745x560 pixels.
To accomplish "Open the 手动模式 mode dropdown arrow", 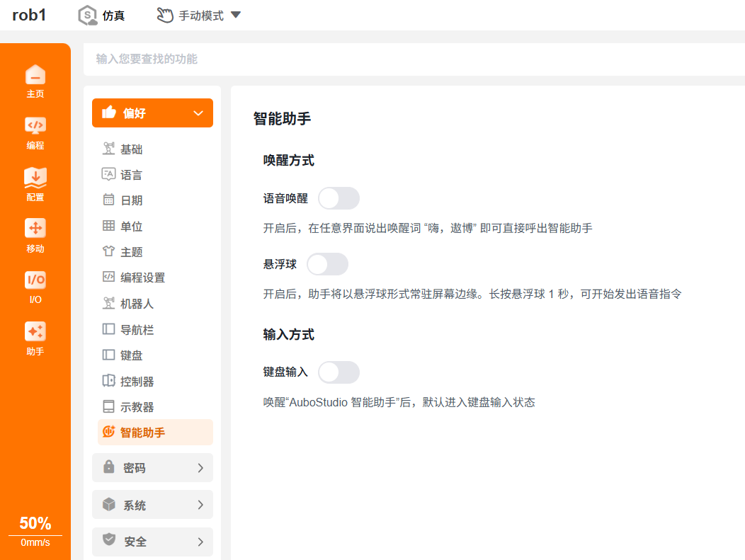I will click(236, 15).
